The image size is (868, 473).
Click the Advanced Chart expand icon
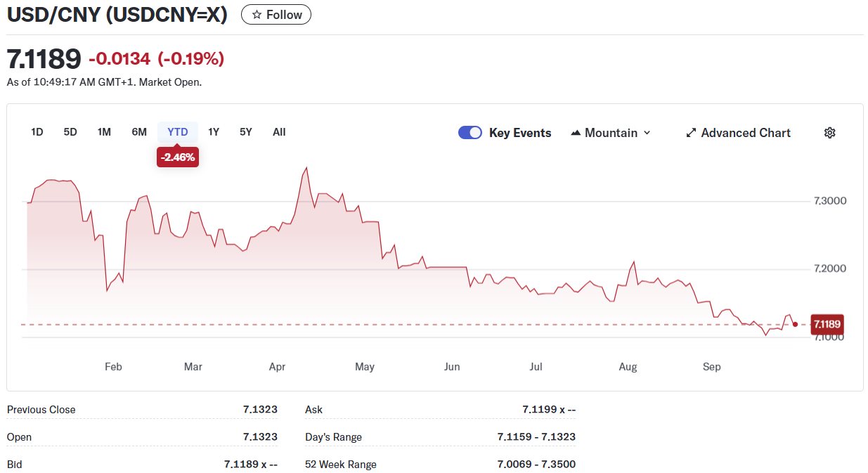691,133
